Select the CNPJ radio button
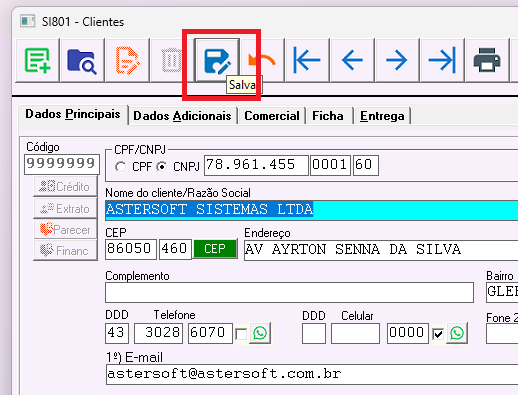 (x=162, y=167)
